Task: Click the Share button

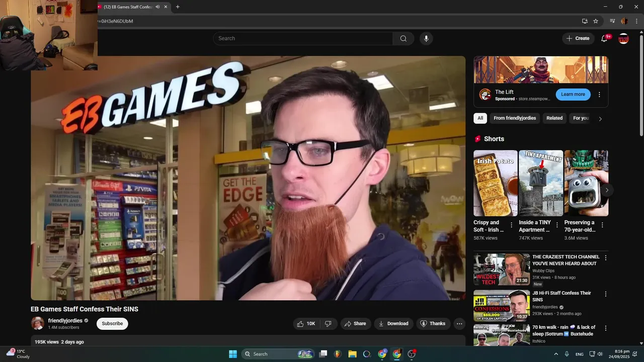Action: (355, 324)
